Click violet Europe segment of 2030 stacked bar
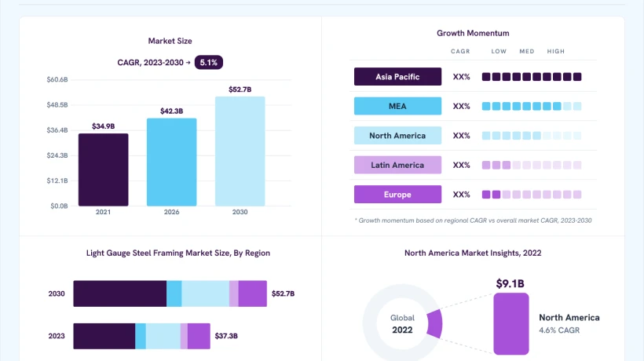Image resolution: width=644 pixels, height=361 pixels. coord(253,294)
